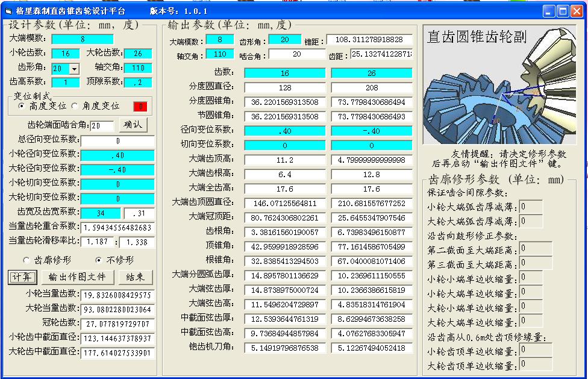The image size is (588, 379).
Task: Click the 输出作图文件 button
Action: [x=77, y=277]
